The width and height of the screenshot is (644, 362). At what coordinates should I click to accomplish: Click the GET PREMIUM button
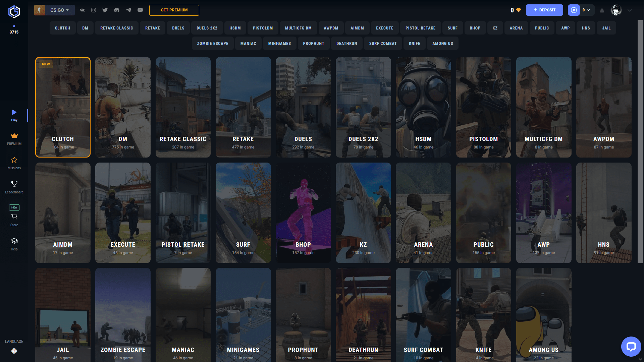(174, 10)
